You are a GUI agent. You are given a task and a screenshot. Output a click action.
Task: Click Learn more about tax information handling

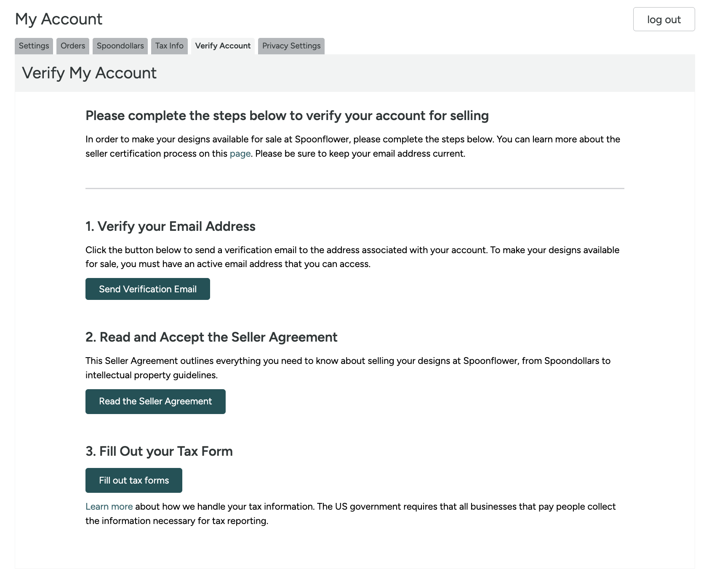(x=109, y=506)
